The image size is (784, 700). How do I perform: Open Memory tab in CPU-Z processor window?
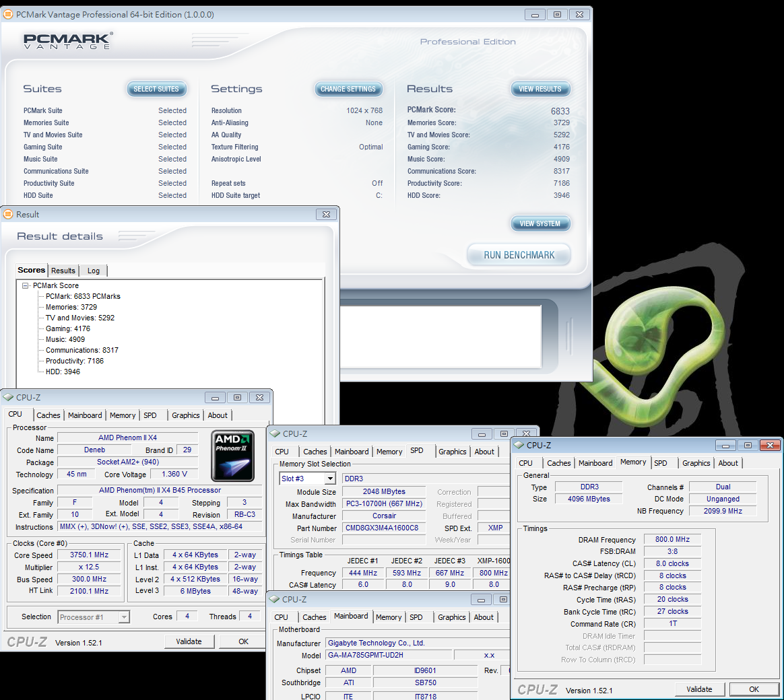click(123, 415)
